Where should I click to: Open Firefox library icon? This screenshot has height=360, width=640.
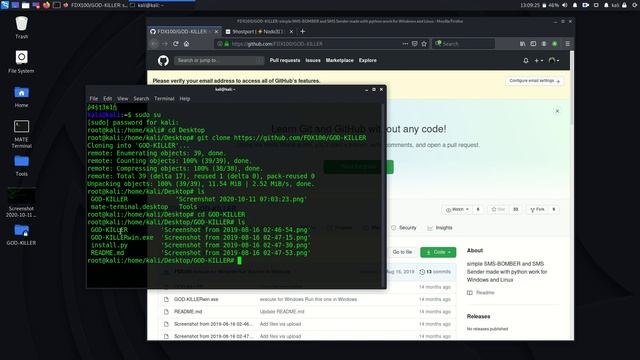point(522,44)
